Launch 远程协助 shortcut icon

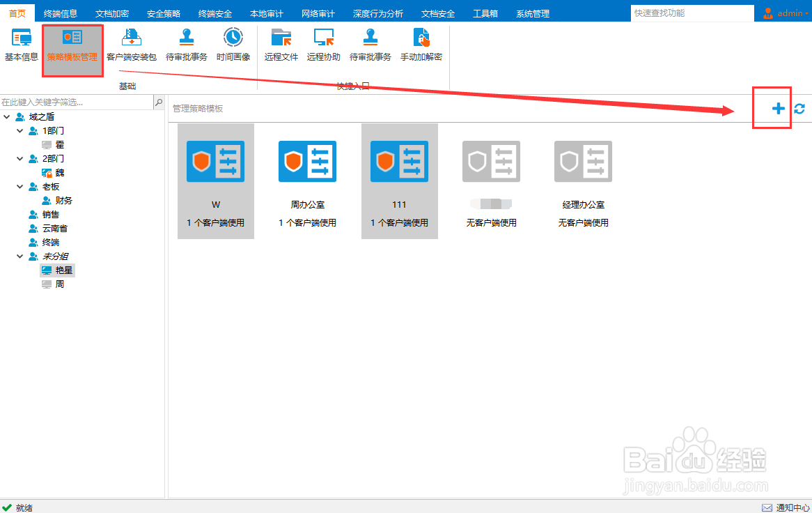(x=324, y=45)
